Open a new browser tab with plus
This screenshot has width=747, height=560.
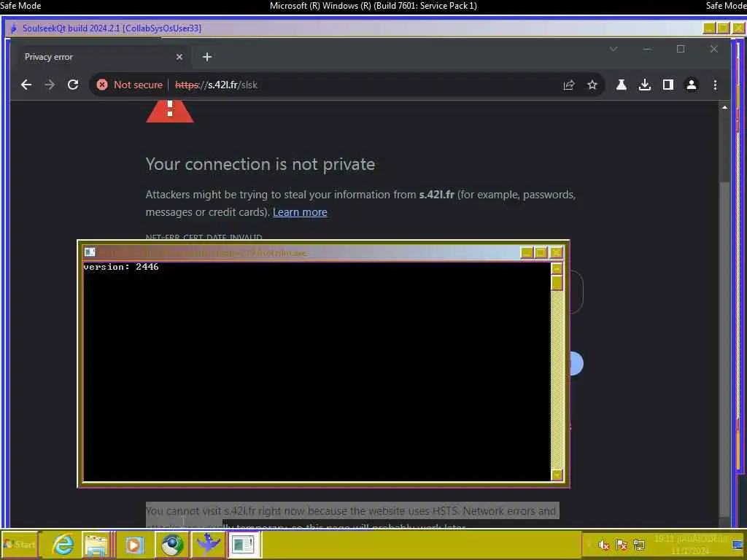206,57
